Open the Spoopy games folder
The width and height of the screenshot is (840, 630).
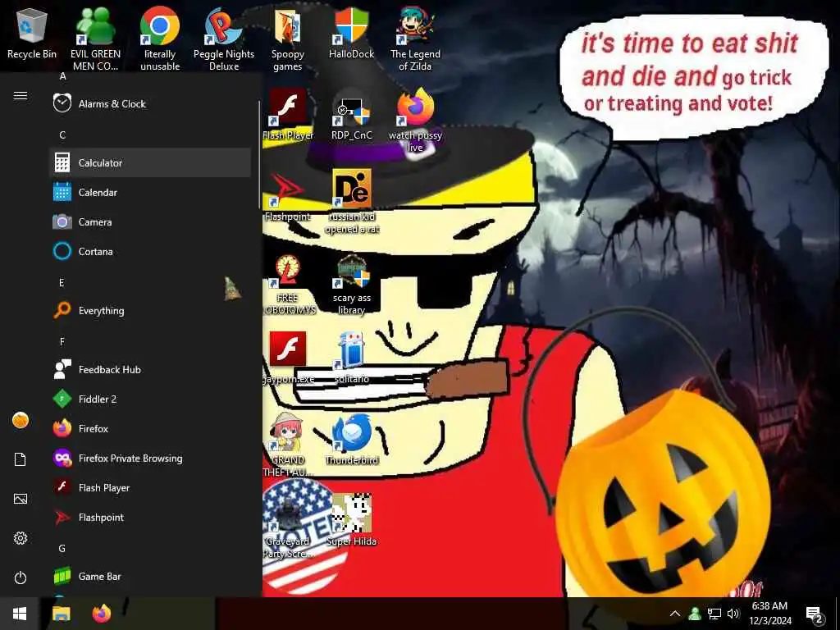click(288, 39)
